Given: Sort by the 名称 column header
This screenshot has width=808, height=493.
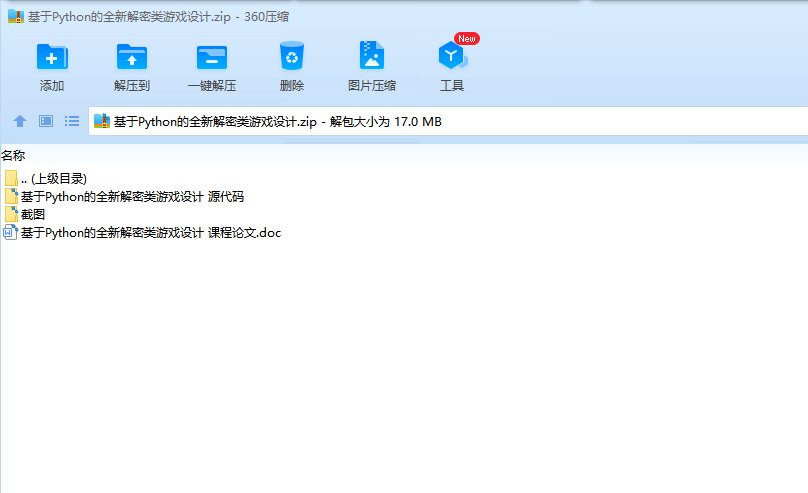Looking at the screenshot, I should 13,156.
